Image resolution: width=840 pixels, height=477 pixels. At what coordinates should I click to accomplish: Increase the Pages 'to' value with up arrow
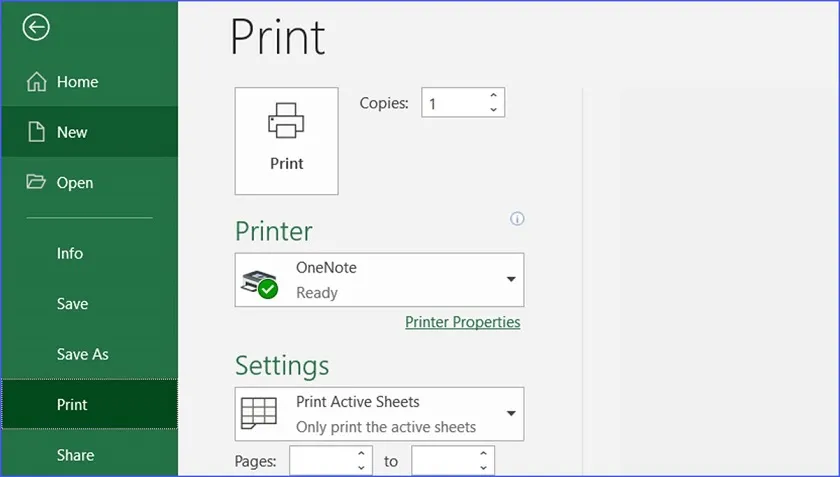coord(483,454)
